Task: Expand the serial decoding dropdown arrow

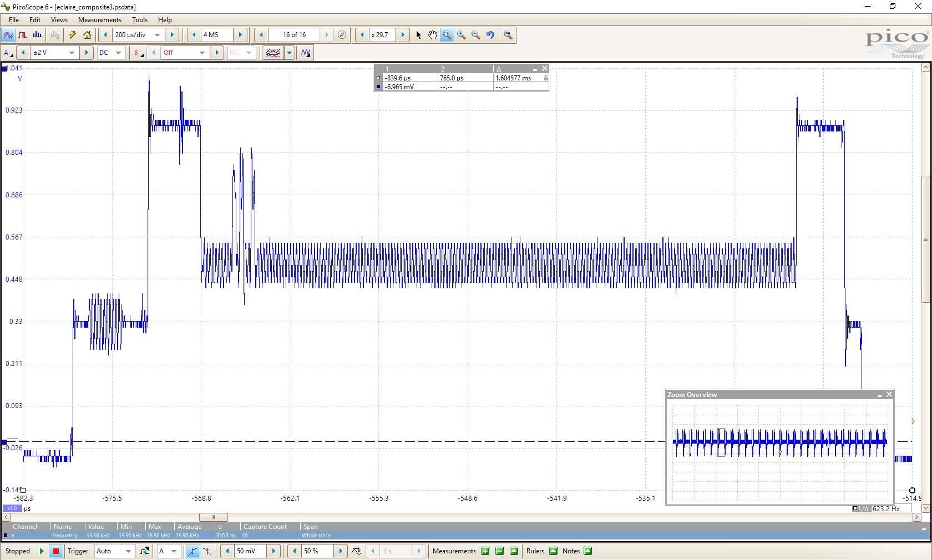Action: (x=289, y=53)
